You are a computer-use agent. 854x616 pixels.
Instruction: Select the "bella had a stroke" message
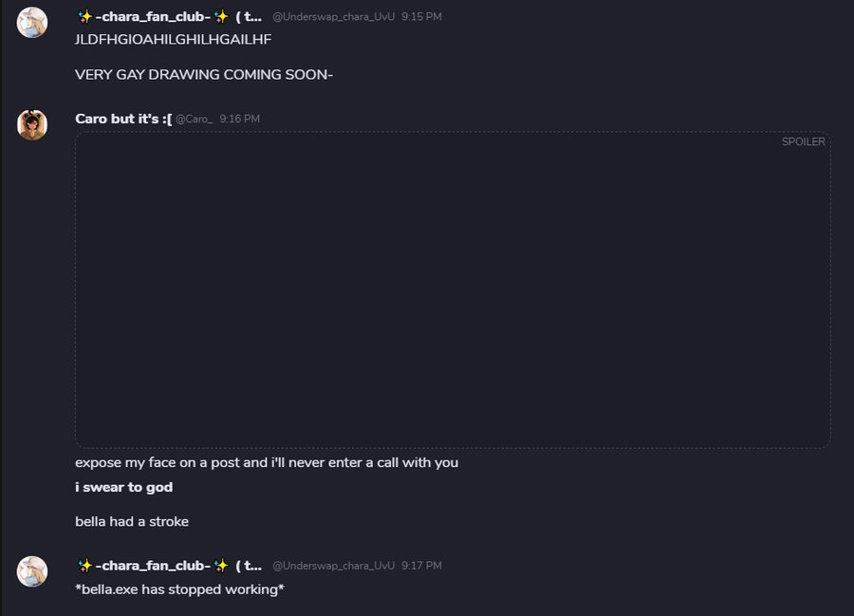pos(132,522)
